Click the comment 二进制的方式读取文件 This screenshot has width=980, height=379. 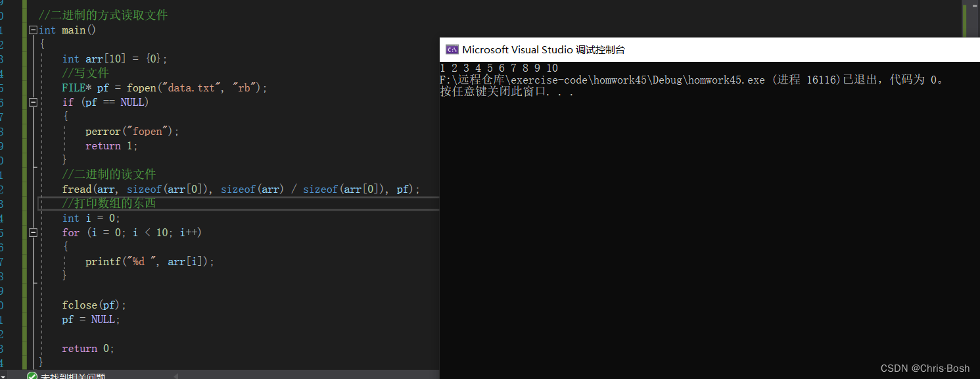point(103,15)
